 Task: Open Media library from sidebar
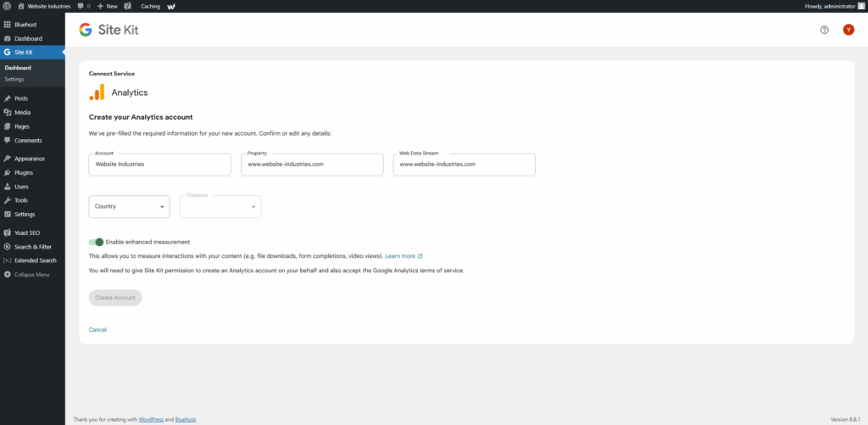click(x=23, y=112)
